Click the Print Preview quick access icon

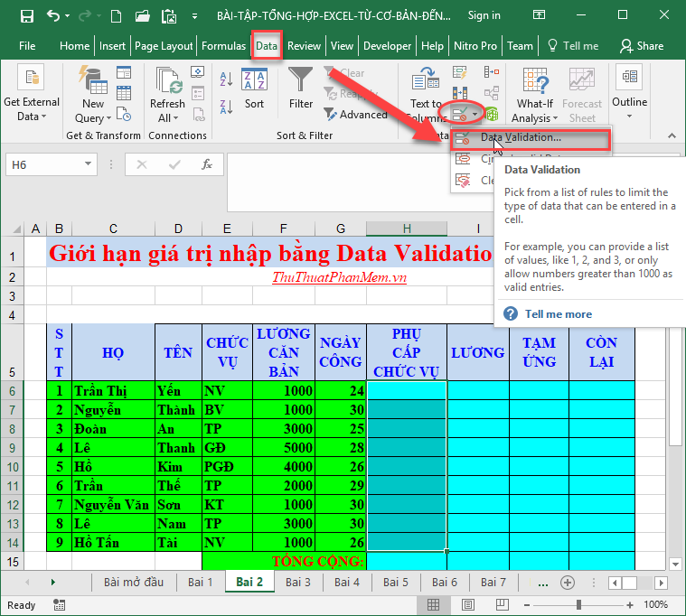click(169, 16)
